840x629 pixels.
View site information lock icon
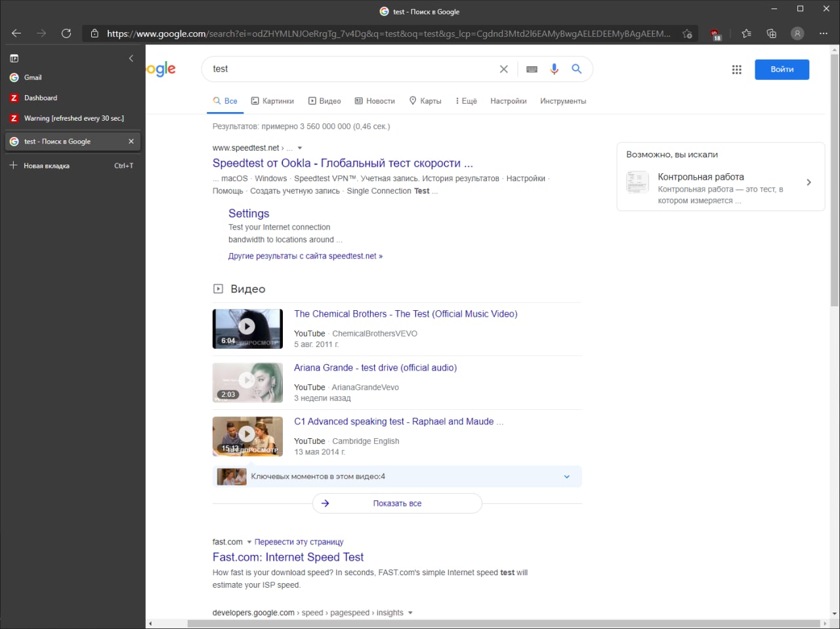click(x=94, y=33)
